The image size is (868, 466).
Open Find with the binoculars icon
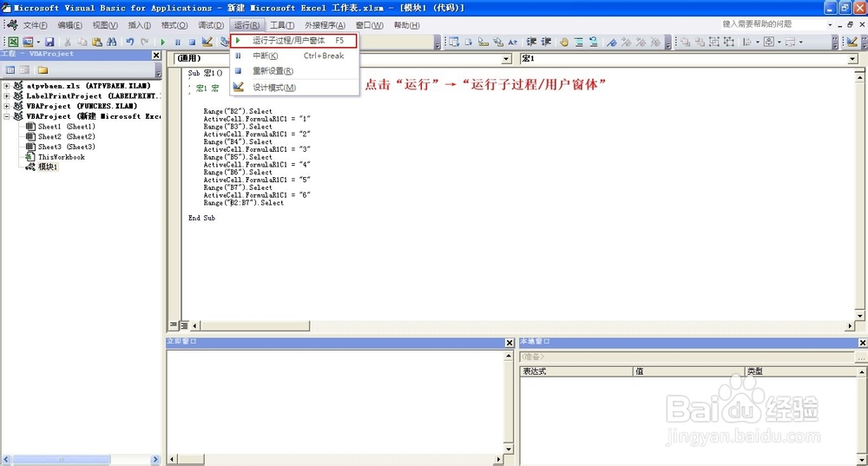[111, 42]
